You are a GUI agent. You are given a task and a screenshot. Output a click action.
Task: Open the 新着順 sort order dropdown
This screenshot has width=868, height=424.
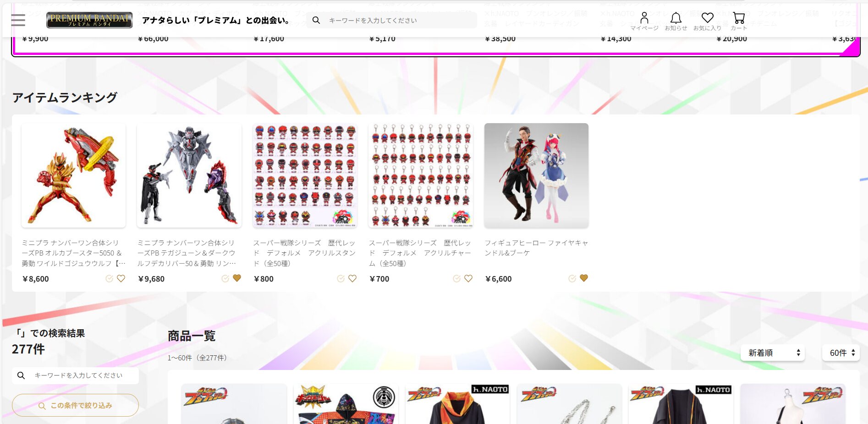pyautogui.click(x=773, y=353)
